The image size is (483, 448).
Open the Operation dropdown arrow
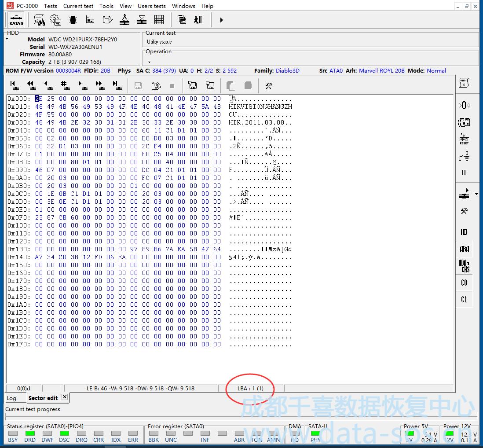[x=149, y=62]
